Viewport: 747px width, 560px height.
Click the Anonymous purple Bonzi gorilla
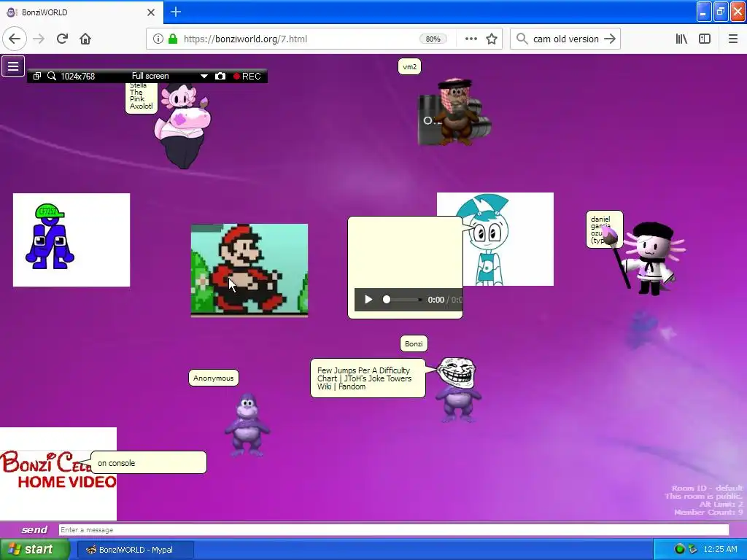click(247, 425)
